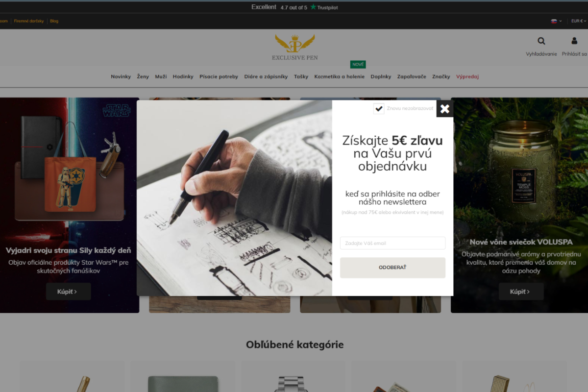This screenshot has width=588, height=392.
Task: Click the ODOBERAŤ subscribe button
Action: pos(392,268)
